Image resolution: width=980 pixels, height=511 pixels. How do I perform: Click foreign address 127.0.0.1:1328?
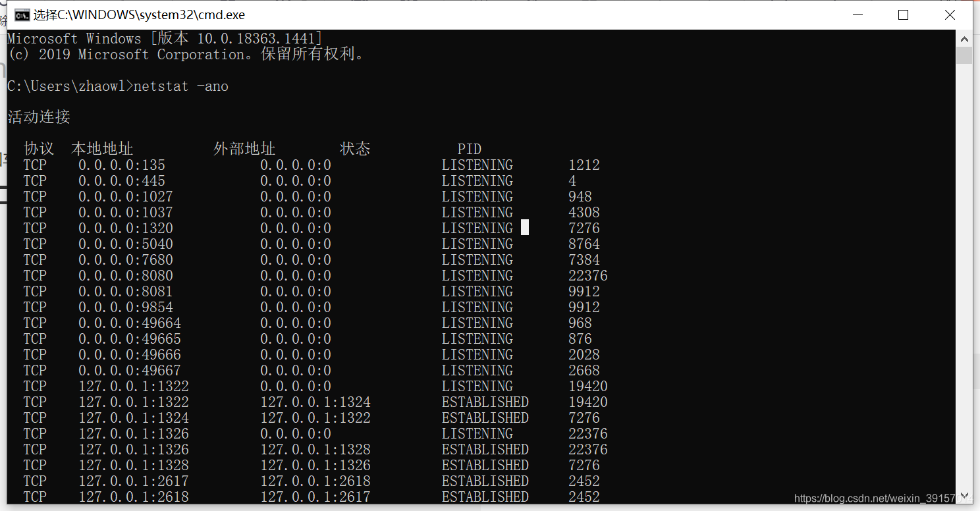tap(315, 449)
